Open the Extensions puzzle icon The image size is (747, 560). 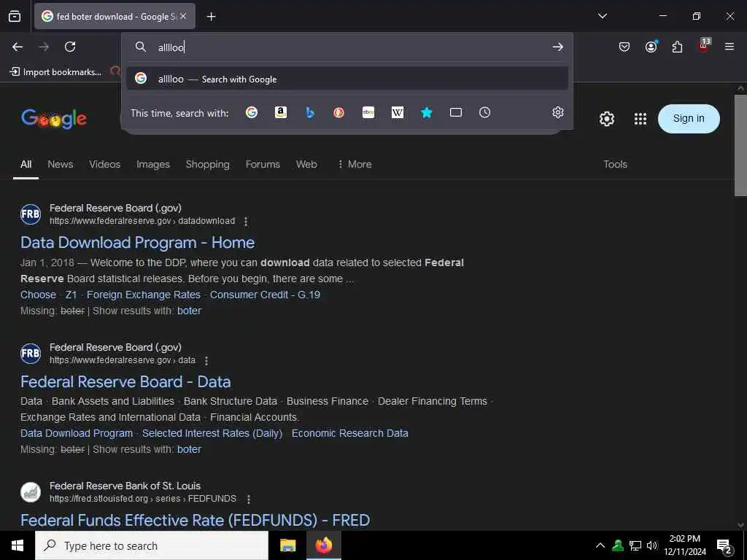677,47
